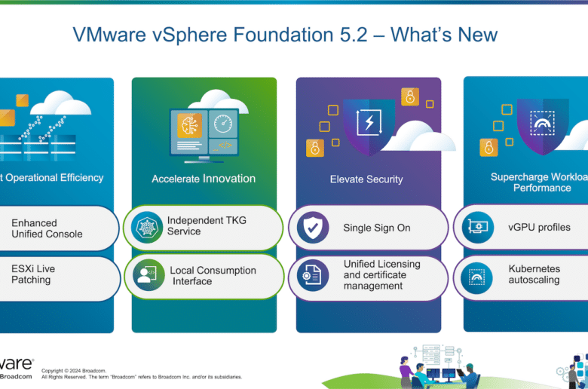Screen dimensions: 588x389
Task: Click the team at desk illustration in footer
Action: (439, 366)
